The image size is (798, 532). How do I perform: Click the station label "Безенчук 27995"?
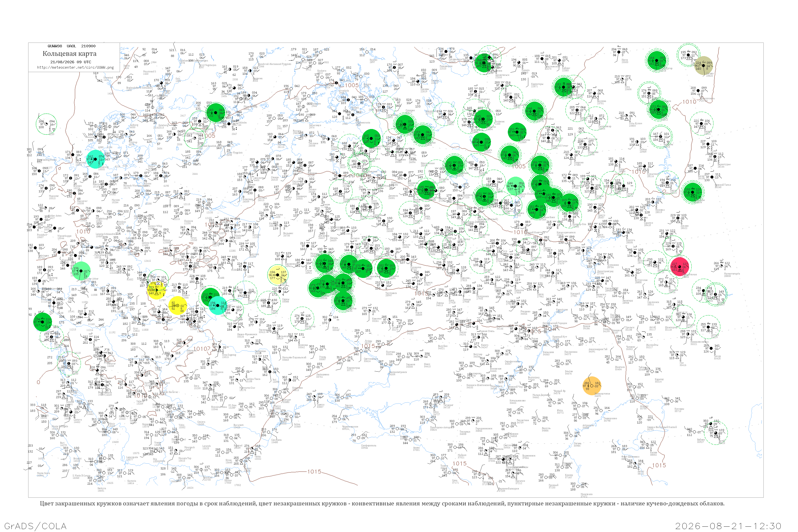coord(601,296)
